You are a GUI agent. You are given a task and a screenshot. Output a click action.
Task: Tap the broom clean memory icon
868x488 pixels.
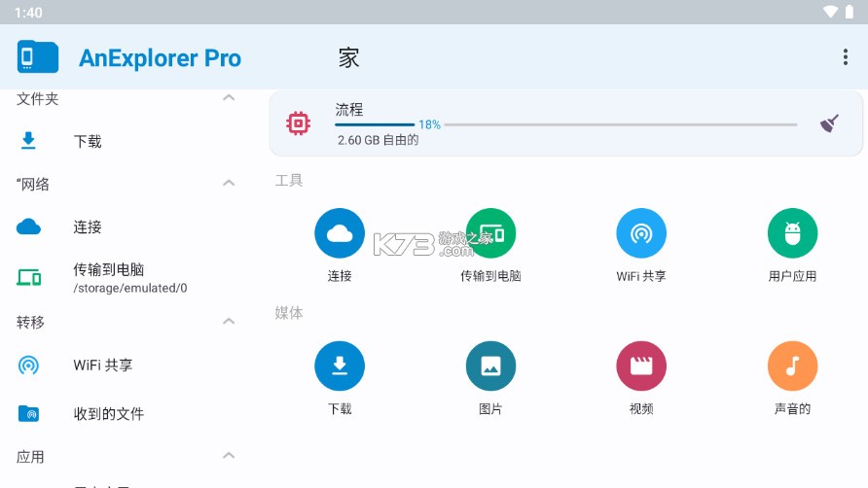pyautogui.click(x=829, y=123)
